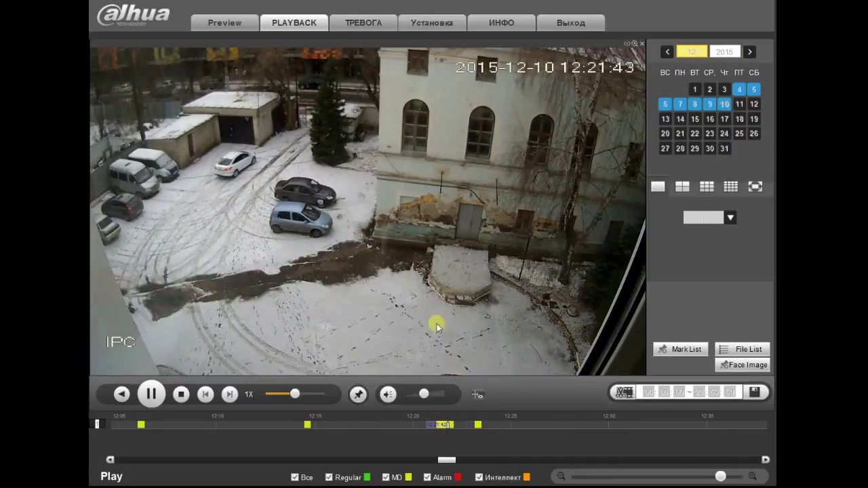Select the sixteen-window layout icon
This screenshot has height=488, width=868.
point(730,186)
